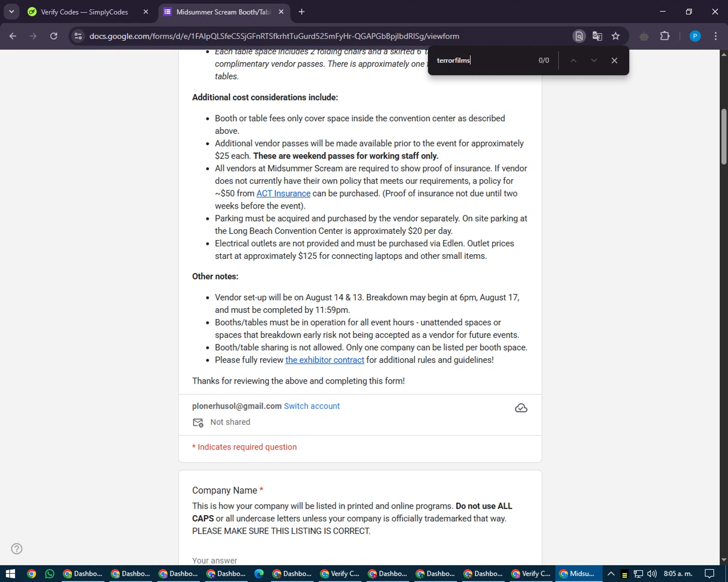Open the form help question-mark icon
Screen dimensions: 728x582
[x=17, y=549]
